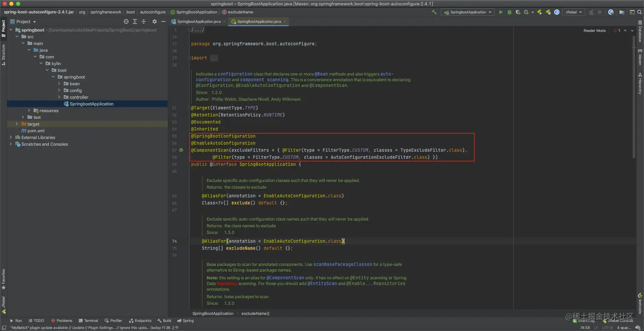This screenshot has width=644, height=331.
Task: Start debugging with the bug icon
Action: 509,12
